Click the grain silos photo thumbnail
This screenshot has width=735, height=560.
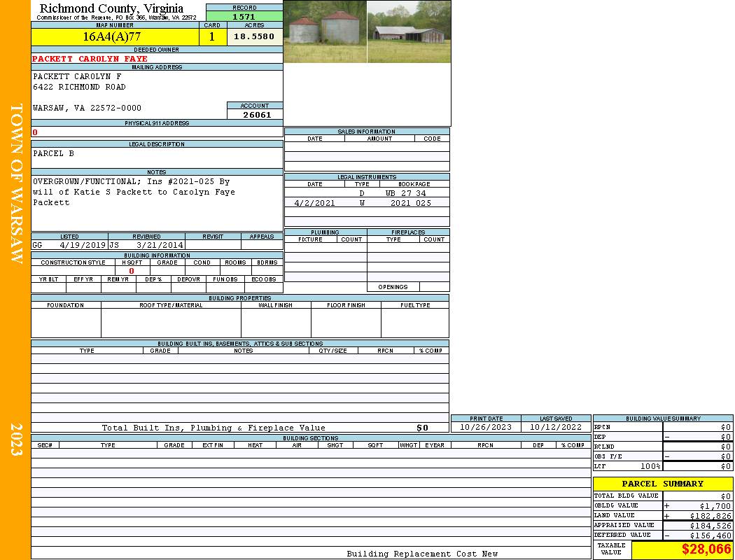pos(325,32)
